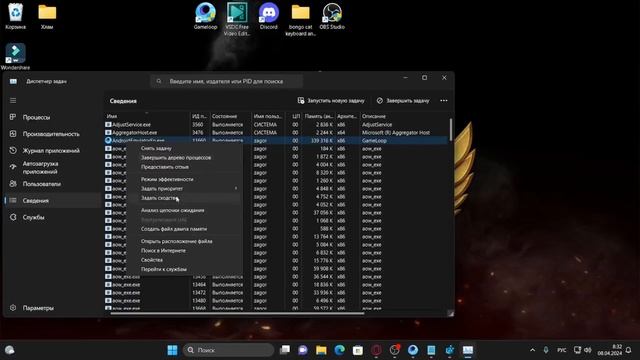640x360 pixels.
Task: Open the Пользователи page
Action: [x=41, y=184]
